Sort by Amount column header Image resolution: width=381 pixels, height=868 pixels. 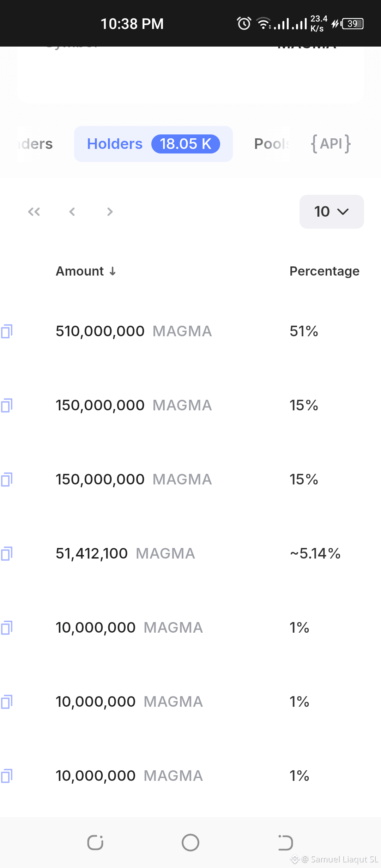[x=80, y=271]
